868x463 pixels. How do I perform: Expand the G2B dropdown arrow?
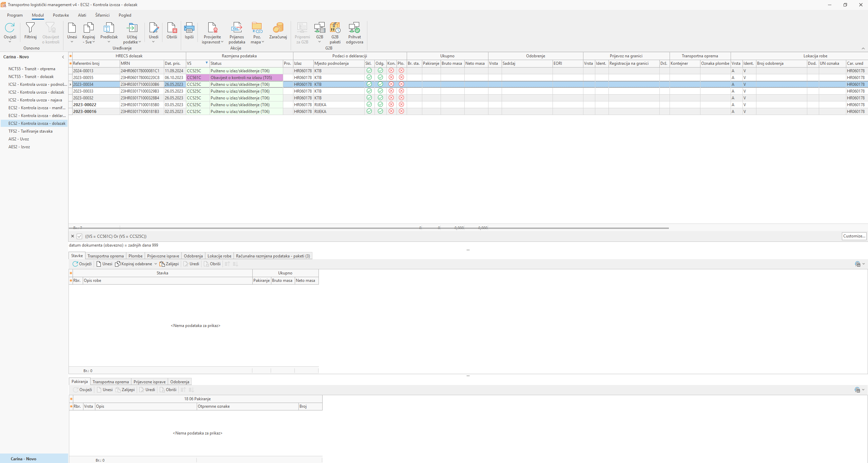(x=319, y=42)
